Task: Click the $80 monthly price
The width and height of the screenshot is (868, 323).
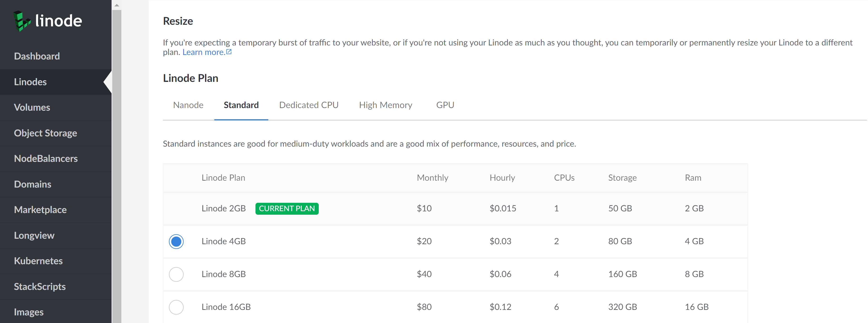Action: click(424, 307)
